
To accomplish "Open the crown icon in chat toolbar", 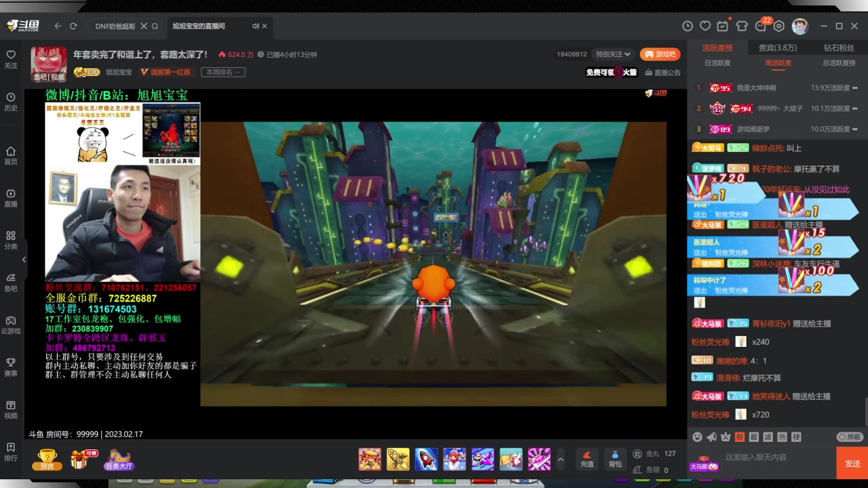I will pos(726,437).
